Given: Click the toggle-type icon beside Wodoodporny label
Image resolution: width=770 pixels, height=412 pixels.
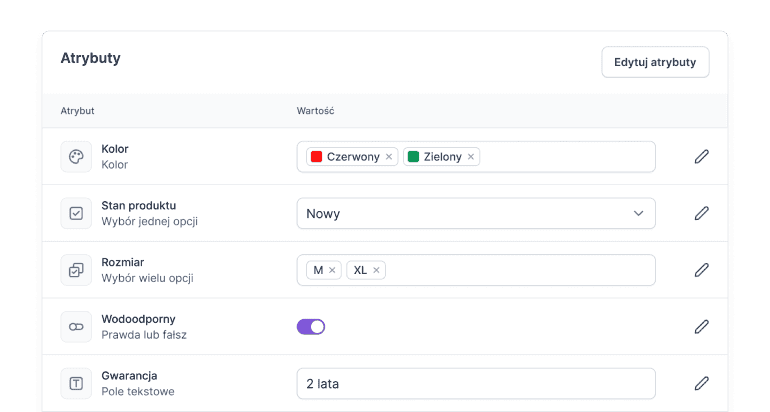Looking at the screenshot, I should click(76, 327).
